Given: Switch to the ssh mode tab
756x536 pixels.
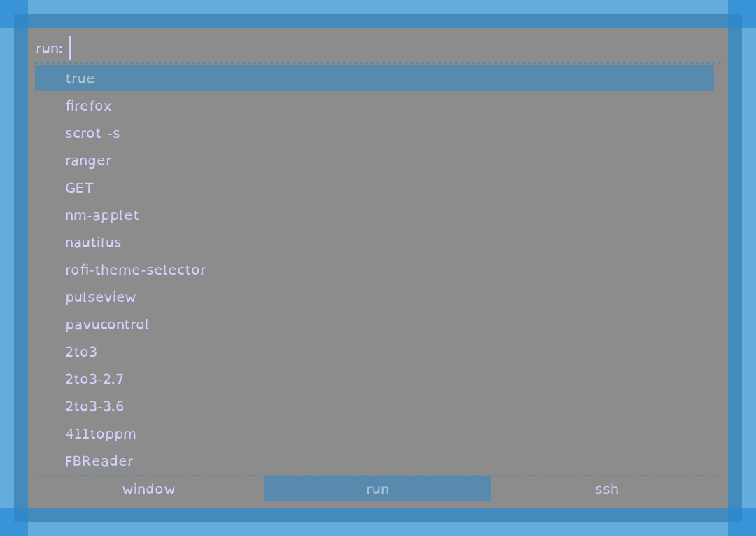Looking at the screenshot, I should tap(606, 489).
